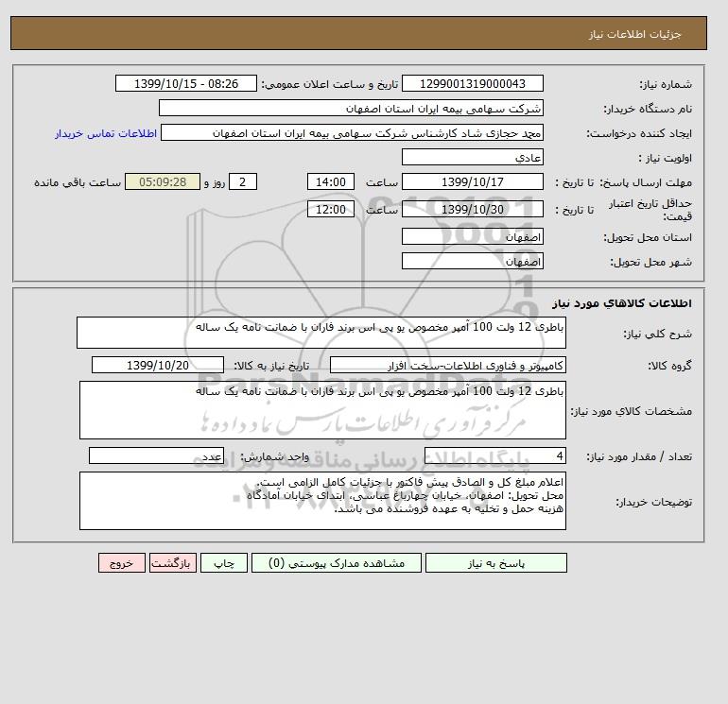The image size is (728, 704).
Task: Click the شرح کلی نیاز label
Action: tap(657, 334)
